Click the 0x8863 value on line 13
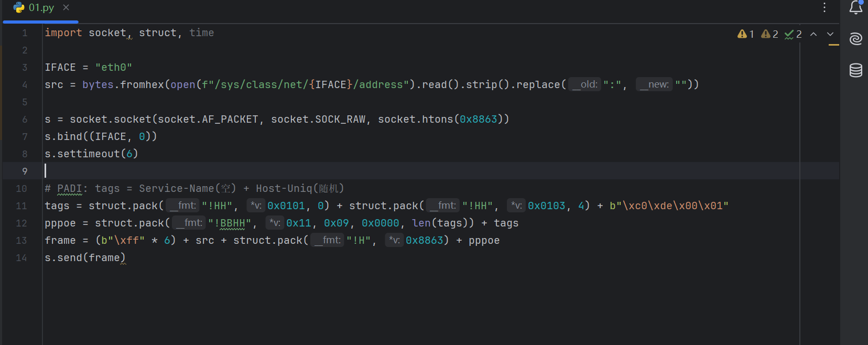Viewport: 868px width, 345px height. coord(425,240)
